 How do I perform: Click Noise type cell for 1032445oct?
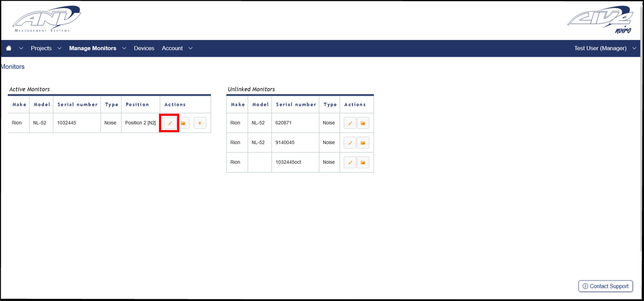click(329, 162)
